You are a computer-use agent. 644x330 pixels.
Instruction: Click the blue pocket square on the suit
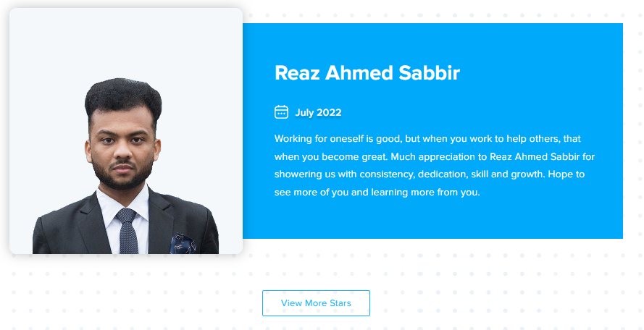182,244
